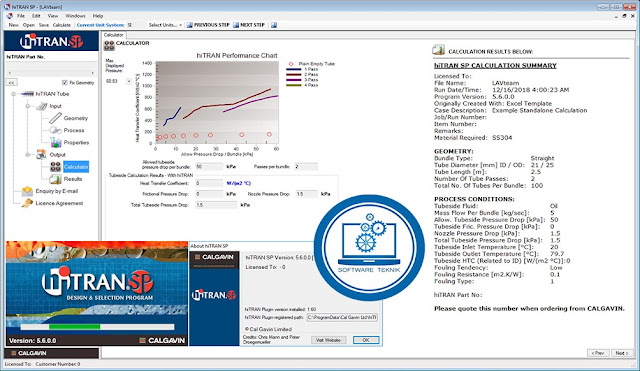This screenshot has height=371, width=640.
Task: Click the splash screen progress bar
Action: click(98, 327)
